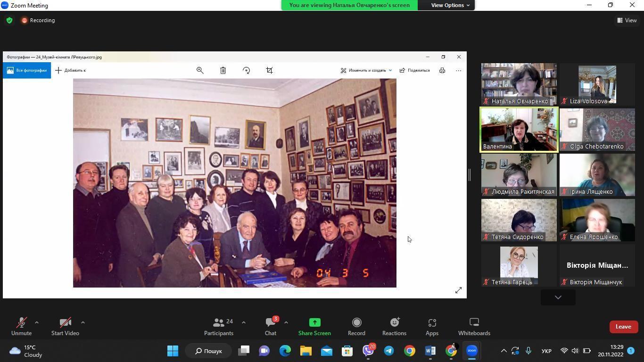Viewport: 644px width, 362px height.
Task: Click the green encryption shield icon
Action: [9, 20]
